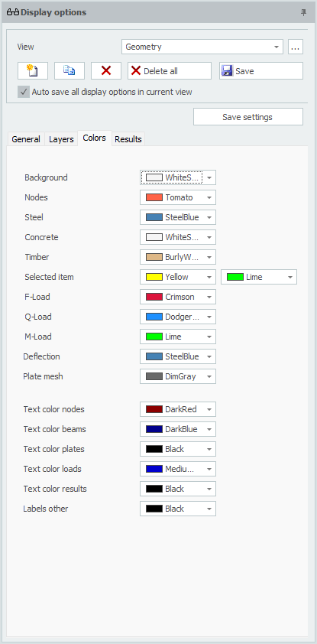Viewport: 317px width, 644px height.
Task: Click the Yellow swatch for Selected item
Action: pos(154,277)
